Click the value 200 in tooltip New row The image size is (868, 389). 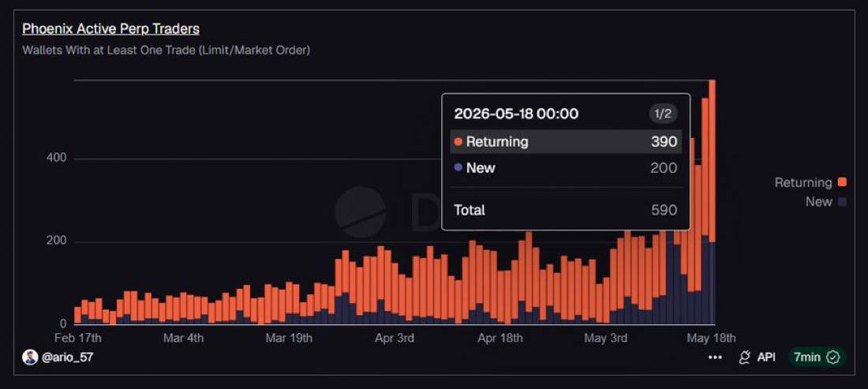[x=664, y=167]
